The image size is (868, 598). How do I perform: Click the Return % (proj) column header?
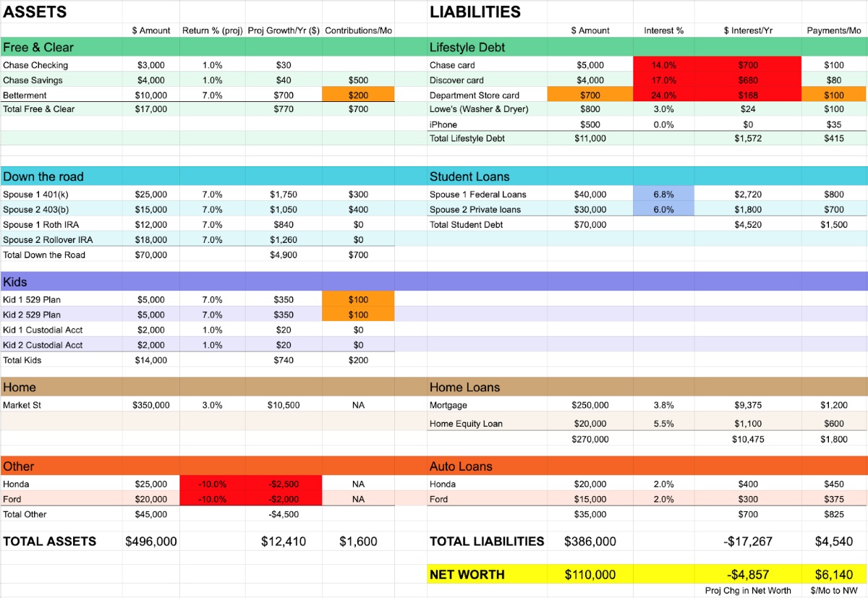point(212,30)
